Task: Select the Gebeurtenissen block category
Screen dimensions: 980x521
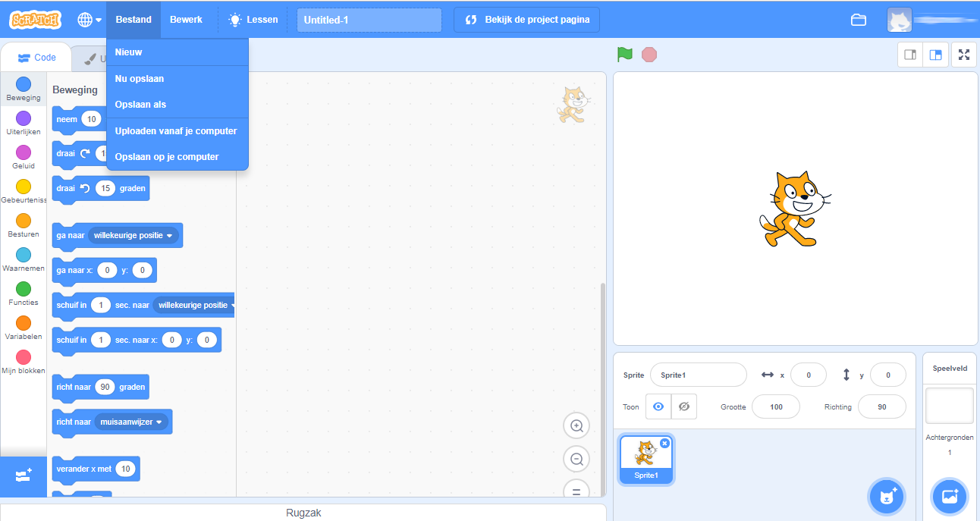Action: [x=24, y=190]
